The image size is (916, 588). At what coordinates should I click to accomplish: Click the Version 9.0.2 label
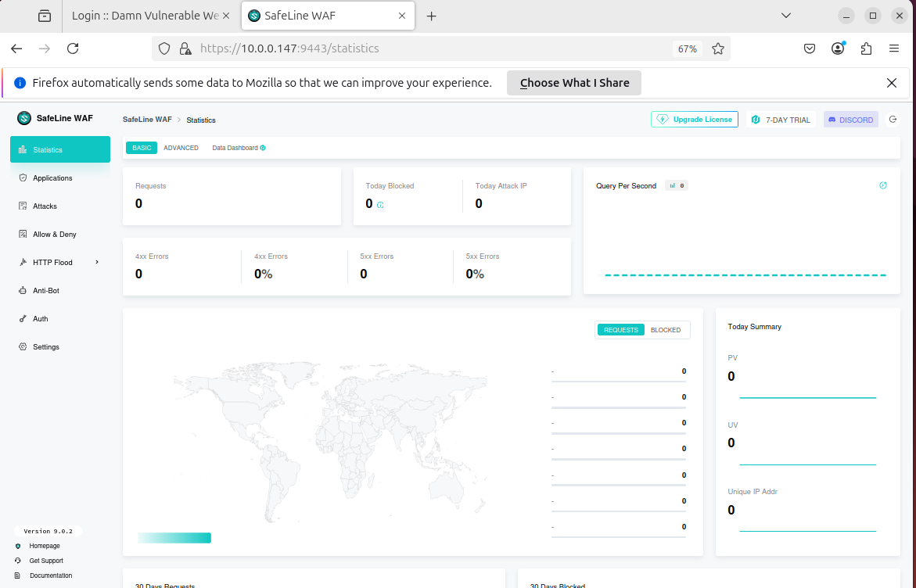pyautogui.click(x=48, y=532)
